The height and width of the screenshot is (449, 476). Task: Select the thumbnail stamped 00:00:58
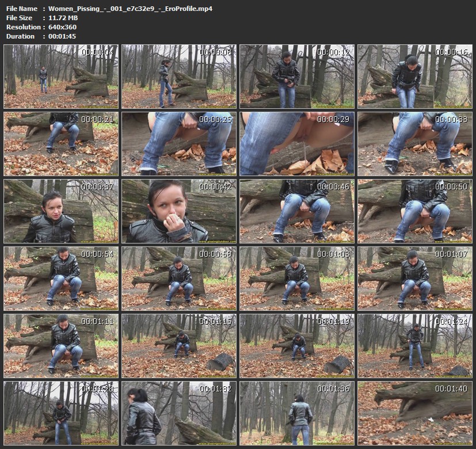tap(179, 279)
